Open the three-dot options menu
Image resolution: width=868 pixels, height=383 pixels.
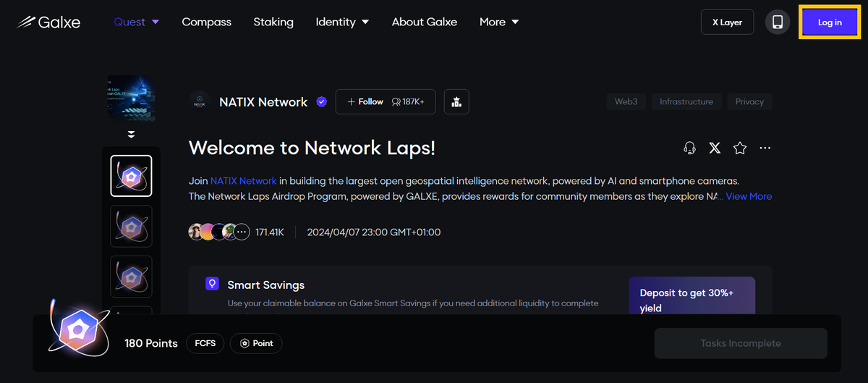click(765, 148)
